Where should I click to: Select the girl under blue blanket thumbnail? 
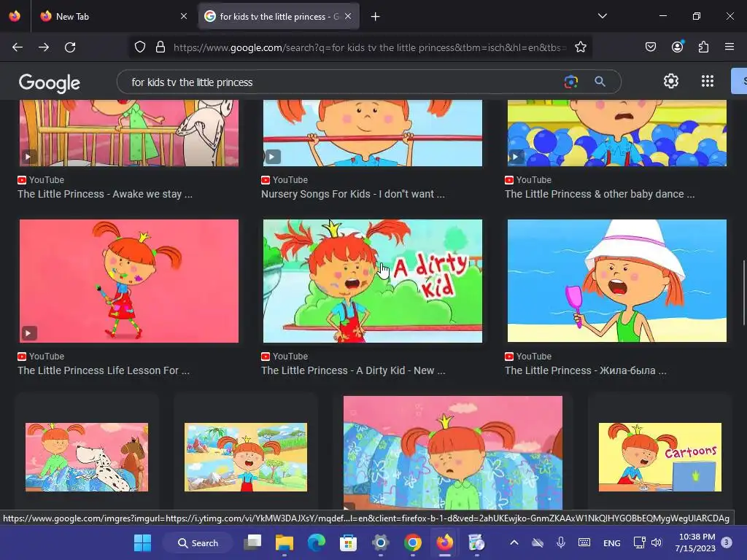(452, 453)
